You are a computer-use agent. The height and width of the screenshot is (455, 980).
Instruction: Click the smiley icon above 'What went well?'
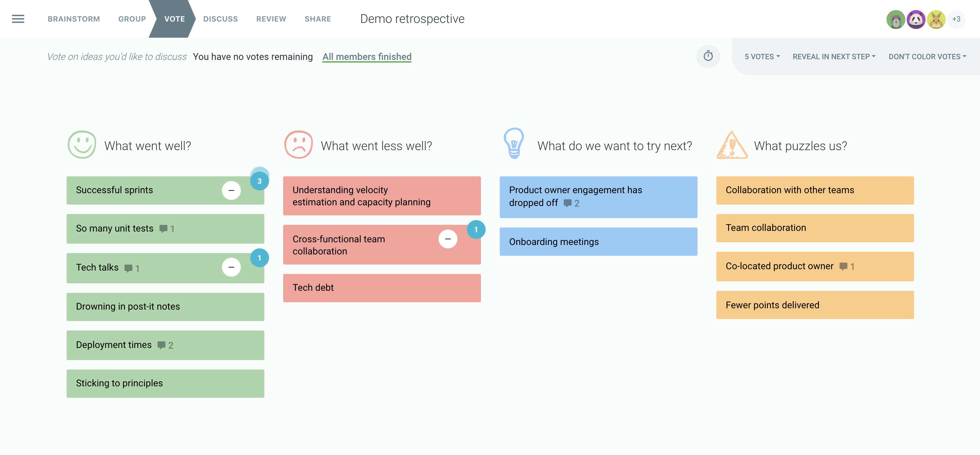pyautogui.click(x=81, y=145)
